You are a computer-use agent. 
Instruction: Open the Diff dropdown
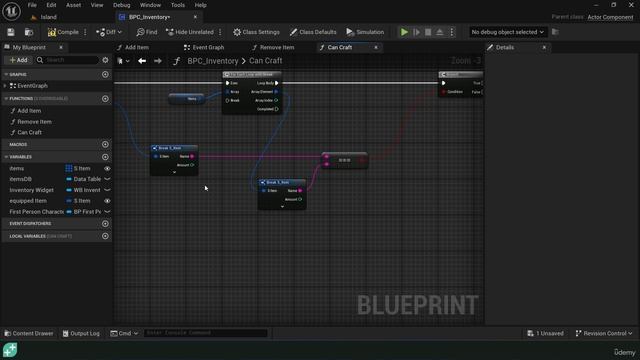[109, 32]
